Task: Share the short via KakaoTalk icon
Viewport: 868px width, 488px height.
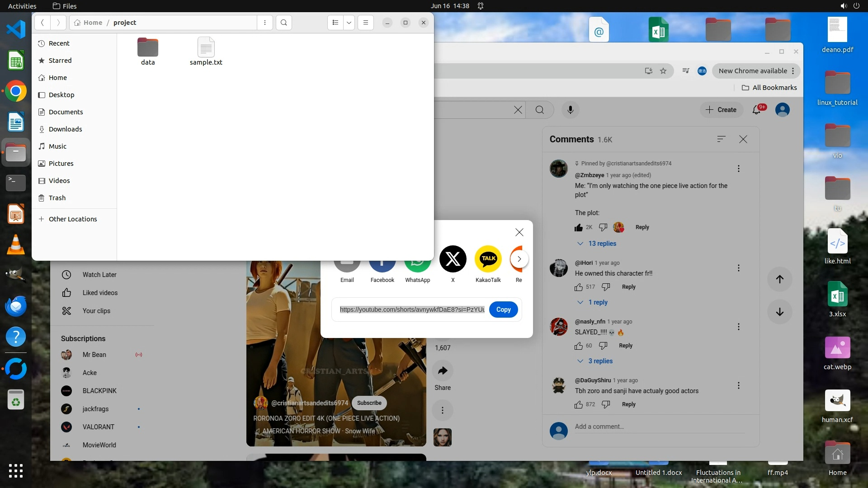Action: (x=488, y=259)
